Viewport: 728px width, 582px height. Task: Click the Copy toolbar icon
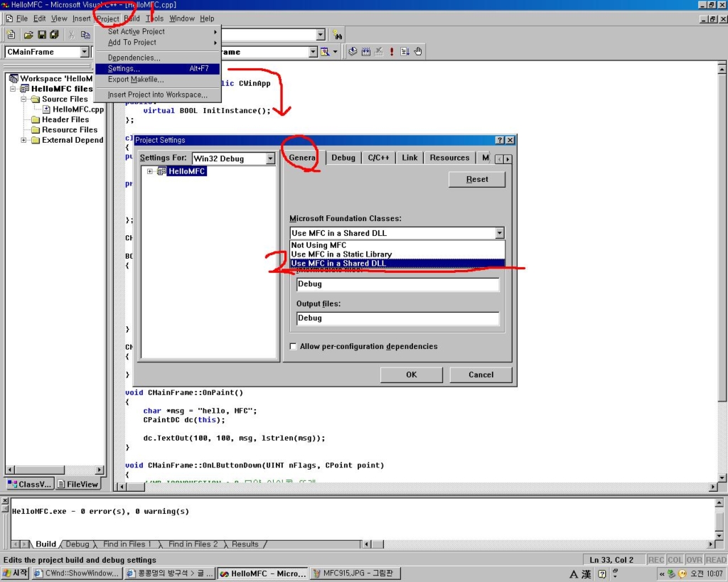pos(85,35)
